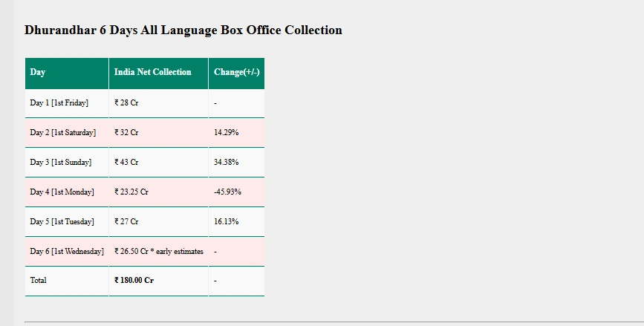
Task: Select the Day 6 [1st Wednesday] cell
Action: click(67, 252)
